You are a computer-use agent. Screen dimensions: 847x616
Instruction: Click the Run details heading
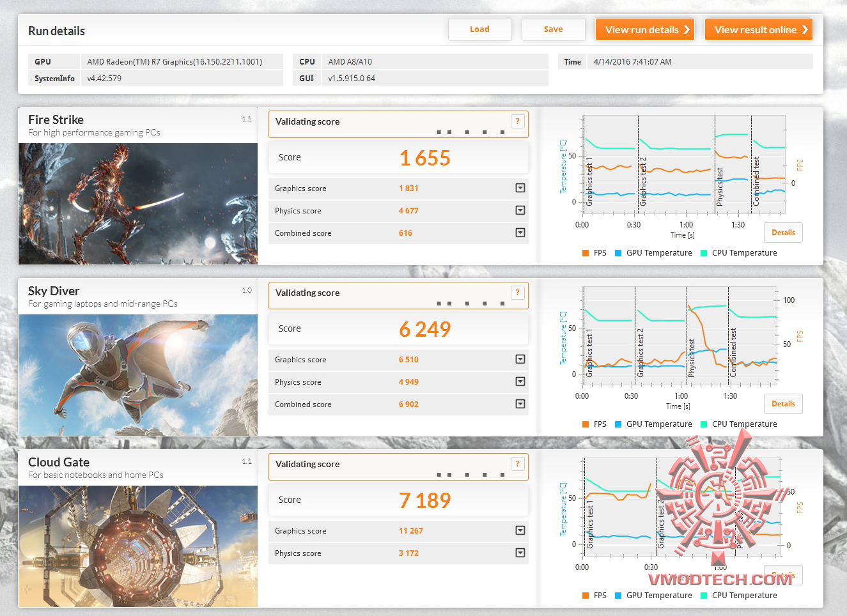[56, 31]
